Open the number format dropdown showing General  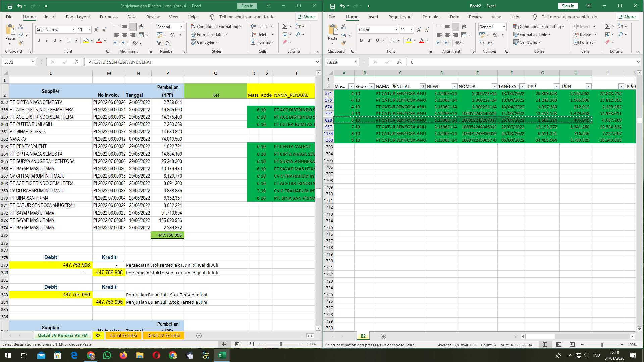tap(181, 27)
